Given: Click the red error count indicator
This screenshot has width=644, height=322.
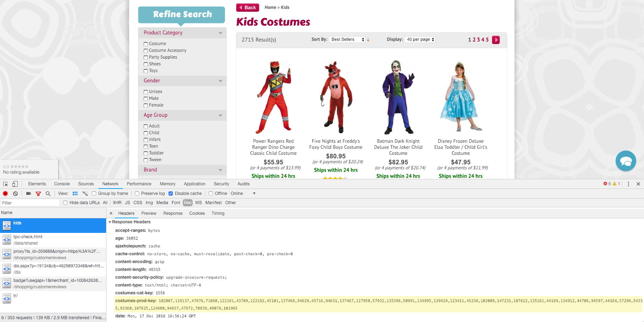Looking at the screenshot, I should (607, 184).
